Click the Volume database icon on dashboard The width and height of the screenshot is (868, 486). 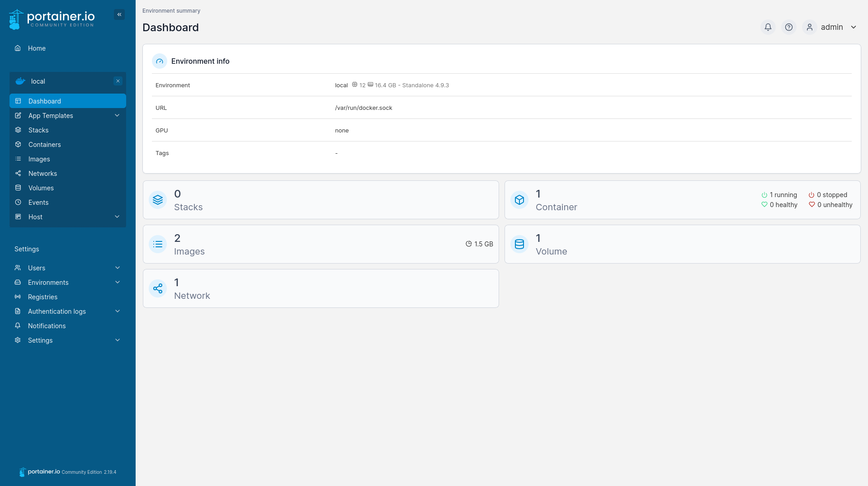click(x=519, y=244)
